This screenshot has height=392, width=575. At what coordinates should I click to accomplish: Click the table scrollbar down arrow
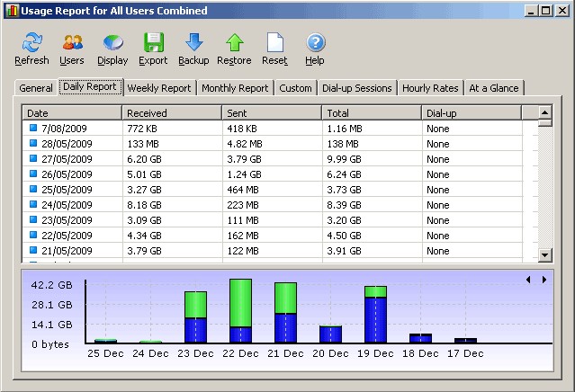544,256
